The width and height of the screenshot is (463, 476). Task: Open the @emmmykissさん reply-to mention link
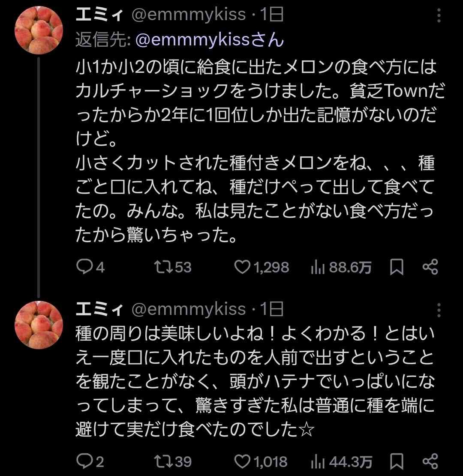click(209, 40)
